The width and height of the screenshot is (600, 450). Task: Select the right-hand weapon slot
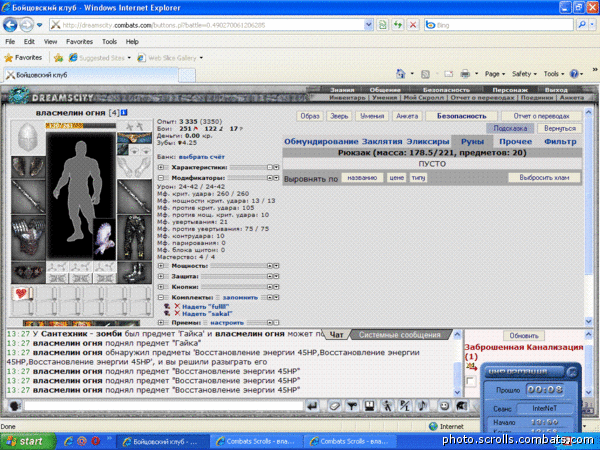[x=134, y=197]
